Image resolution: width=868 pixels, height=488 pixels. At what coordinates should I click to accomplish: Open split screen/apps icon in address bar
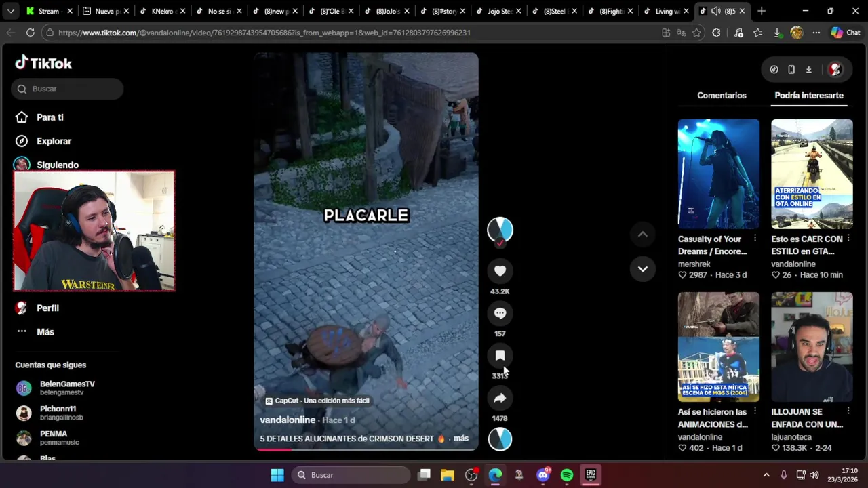[x=666, y=33]
